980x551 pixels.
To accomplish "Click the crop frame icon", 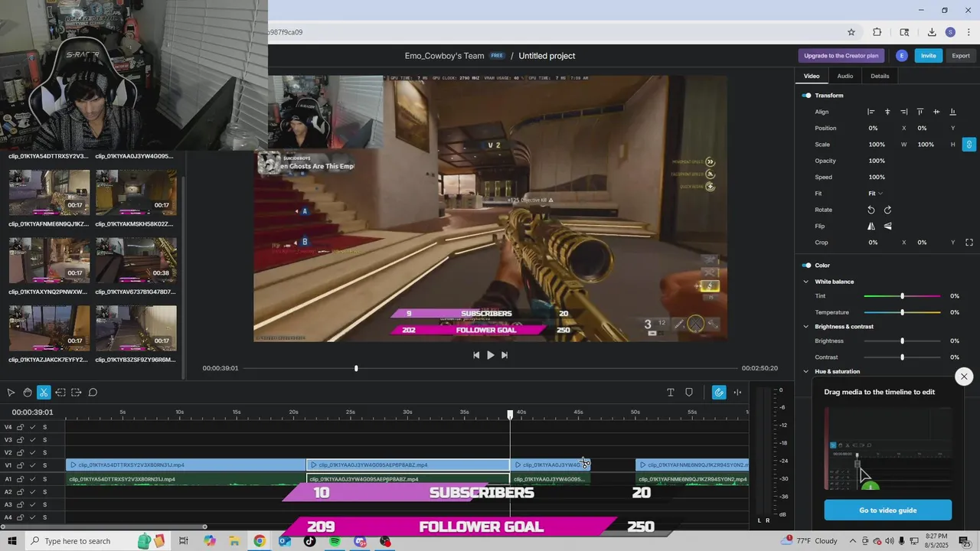I will pos(969,243).
